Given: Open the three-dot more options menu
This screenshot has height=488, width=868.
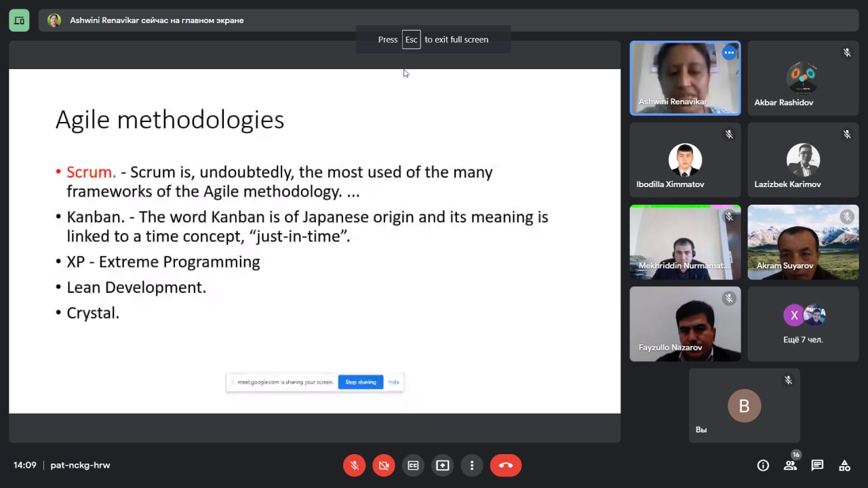Looking at the screenshot, I should pos(472,466).
